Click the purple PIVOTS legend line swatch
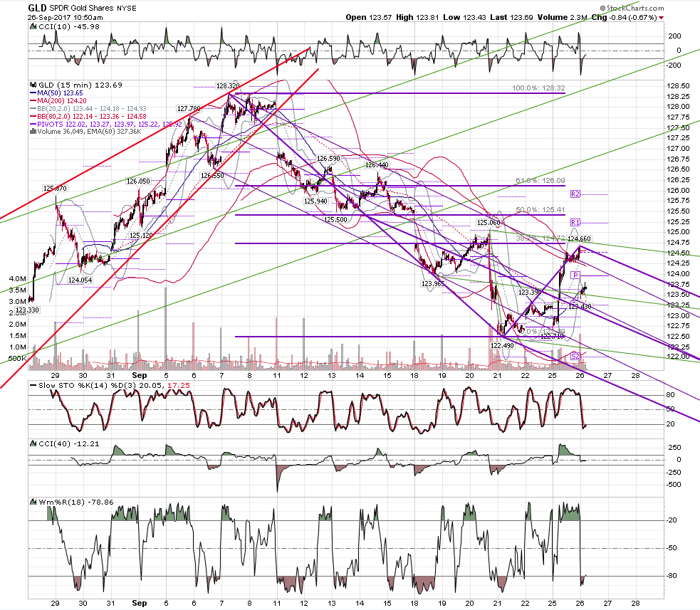The width and height of the screenshot is (700, 610). tap(33, 124)
